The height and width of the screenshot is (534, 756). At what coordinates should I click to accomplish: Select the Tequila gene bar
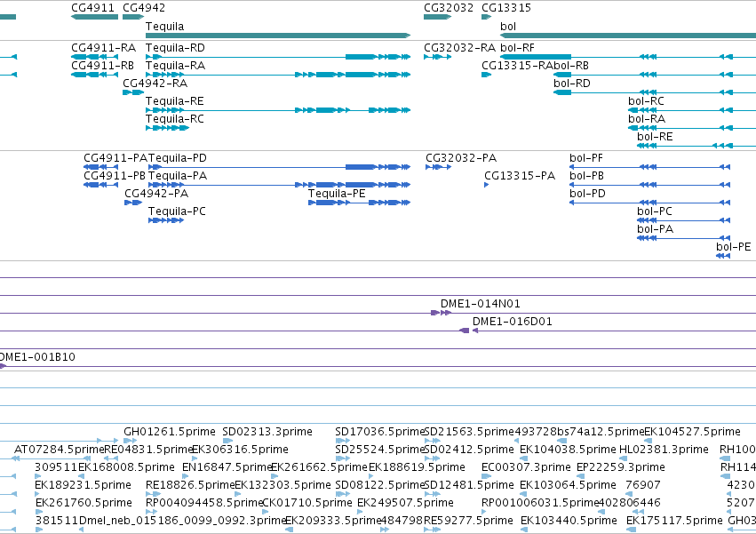pos(278,36)
